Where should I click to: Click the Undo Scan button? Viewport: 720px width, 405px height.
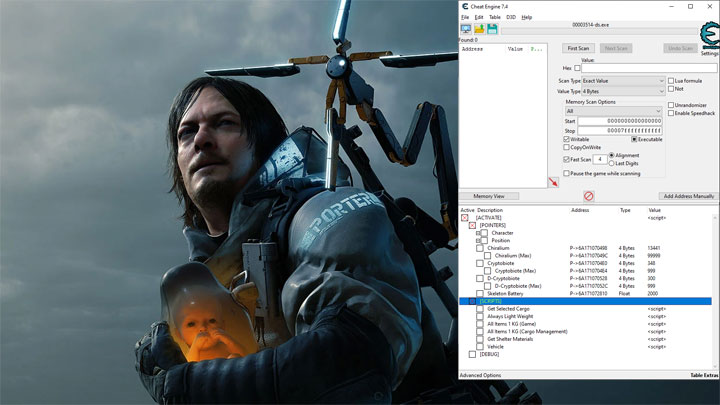tap(681, 48)
